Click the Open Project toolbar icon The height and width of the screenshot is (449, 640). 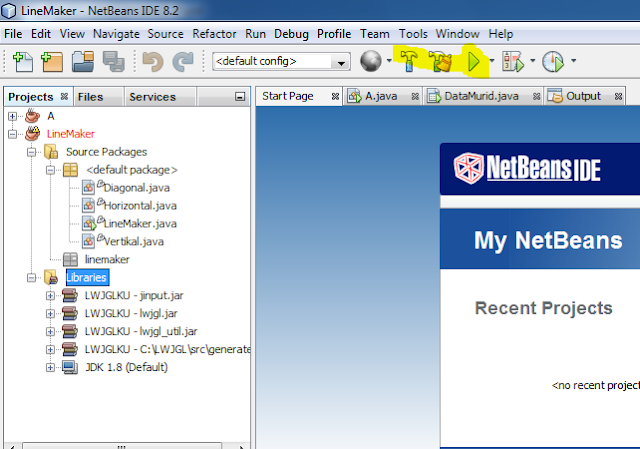(x=83, y=62)
